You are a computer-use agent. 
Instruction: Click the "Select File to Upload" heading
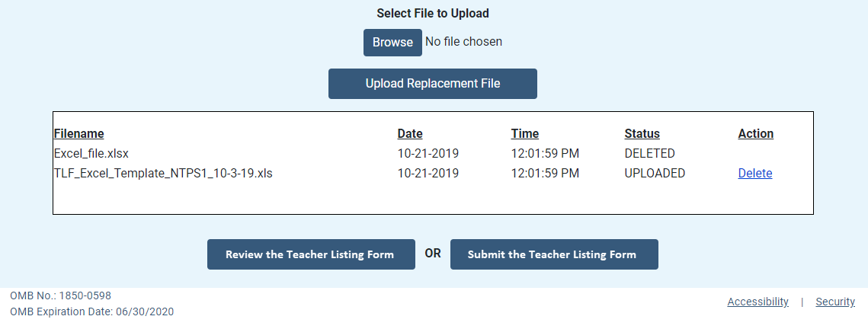click(x=433, y=13)
